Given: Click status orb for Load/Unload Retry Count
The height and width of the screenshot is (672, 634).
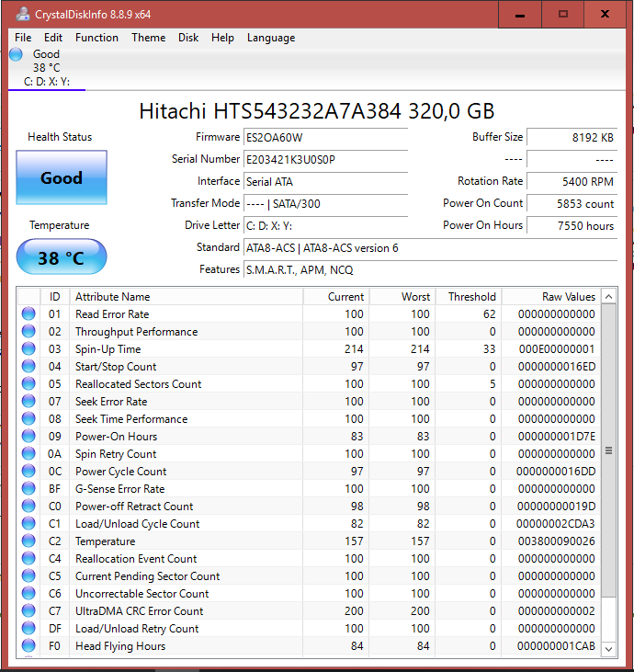Looking at the screenshot, I should (x=28, y=628).
